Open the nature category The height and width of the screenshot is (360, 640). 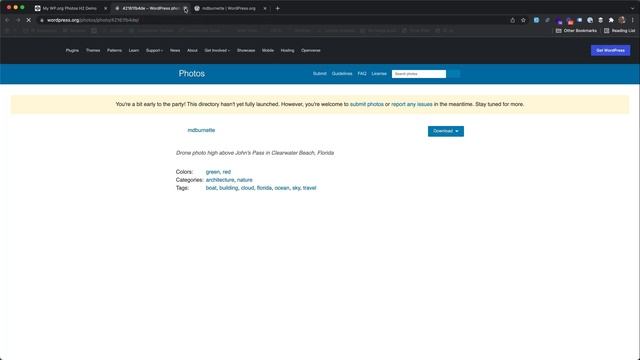[244, 180]
